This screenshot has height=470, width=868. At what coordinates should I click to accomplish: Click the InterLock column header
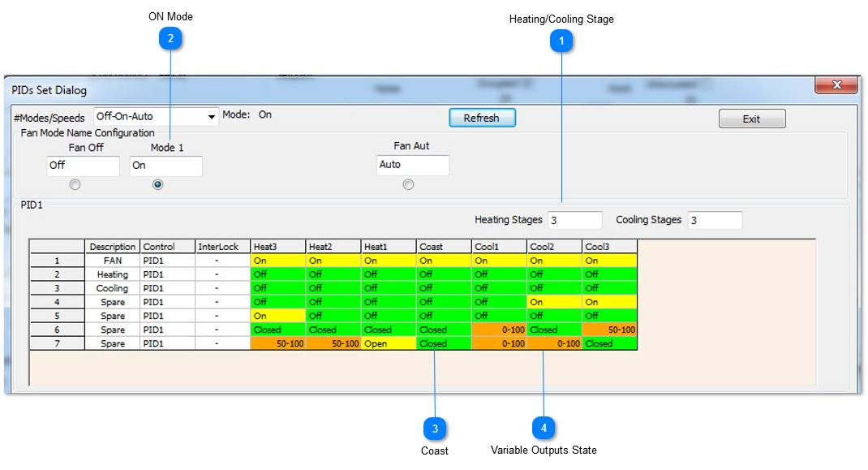tap(223, 247)
